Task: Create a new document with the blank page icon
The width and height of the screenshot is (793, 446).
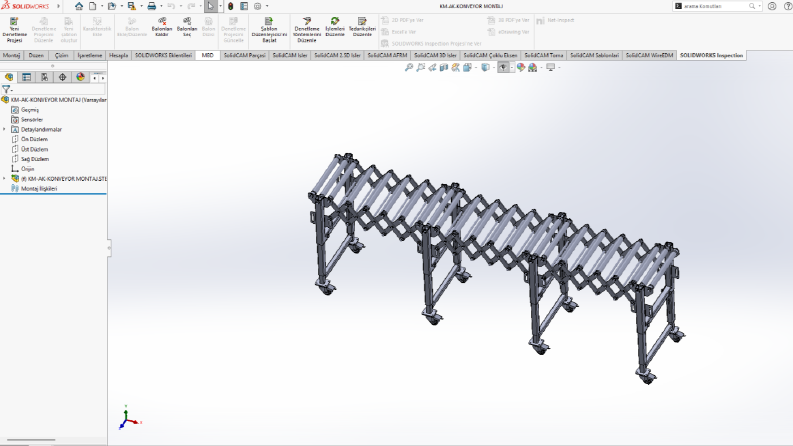Action: pyautogui.click(x=93, y=6)
